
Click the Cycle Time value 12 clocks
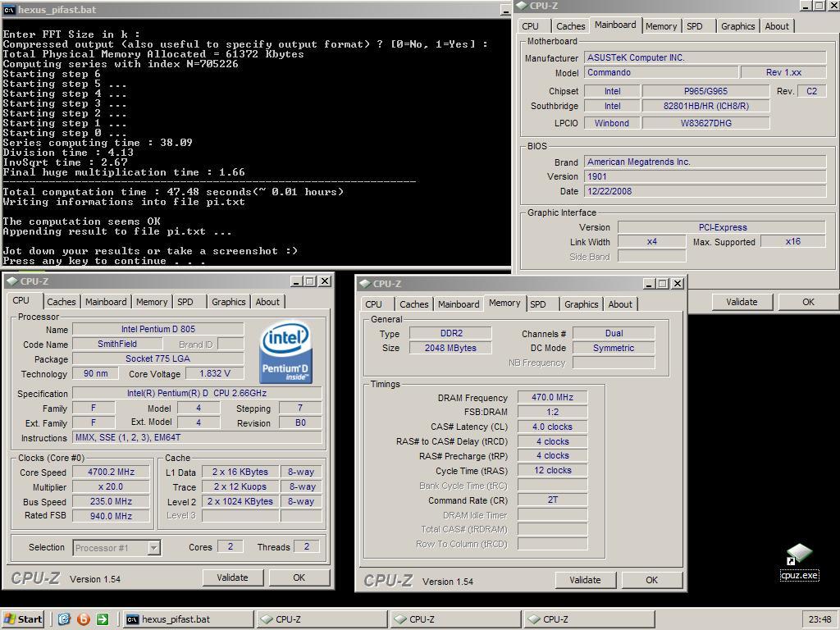click(552, 470)
